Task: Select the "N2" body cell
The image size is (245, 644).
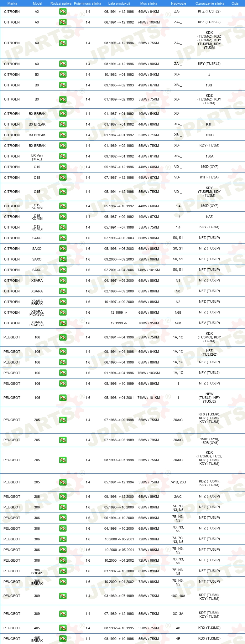Action: point(178,302)
